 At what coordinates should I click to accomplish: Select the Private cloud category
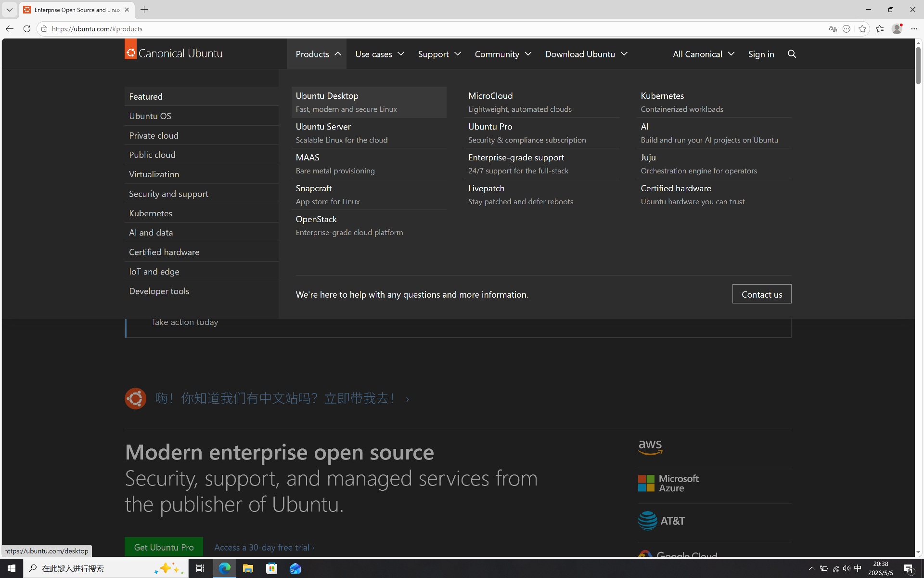tap(202, 135)
